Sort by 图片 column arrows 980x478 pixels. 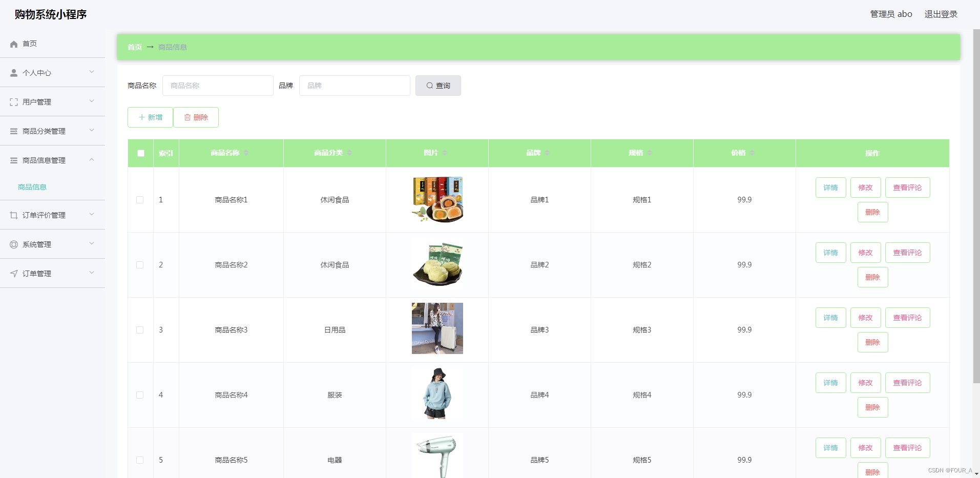(x=445, y=153)
